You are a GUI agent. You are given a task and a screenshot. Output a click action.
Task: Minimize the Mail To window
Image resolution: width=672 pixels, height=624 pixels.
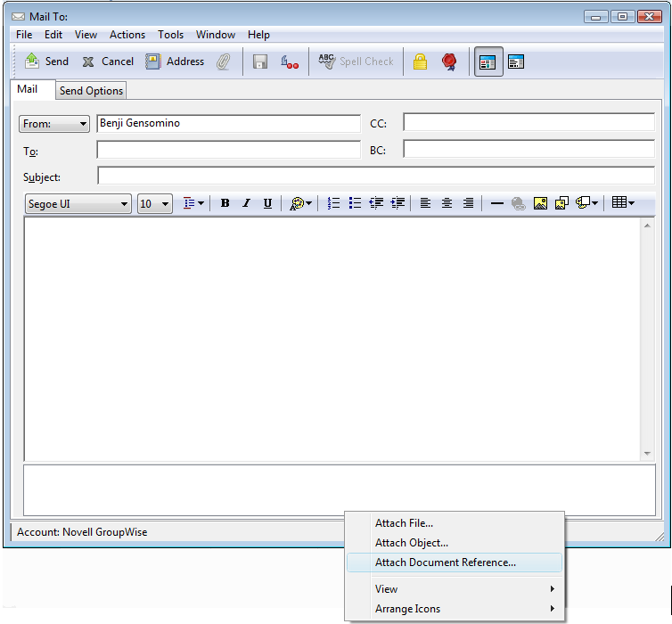595,17
